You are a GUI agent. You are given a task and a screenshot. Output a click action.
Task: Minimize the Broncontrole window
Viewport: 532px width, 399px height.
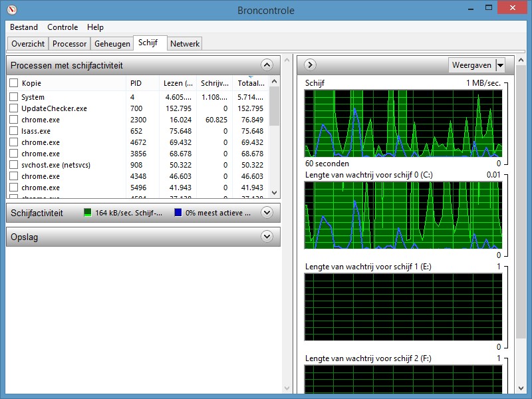click(471, 9)
